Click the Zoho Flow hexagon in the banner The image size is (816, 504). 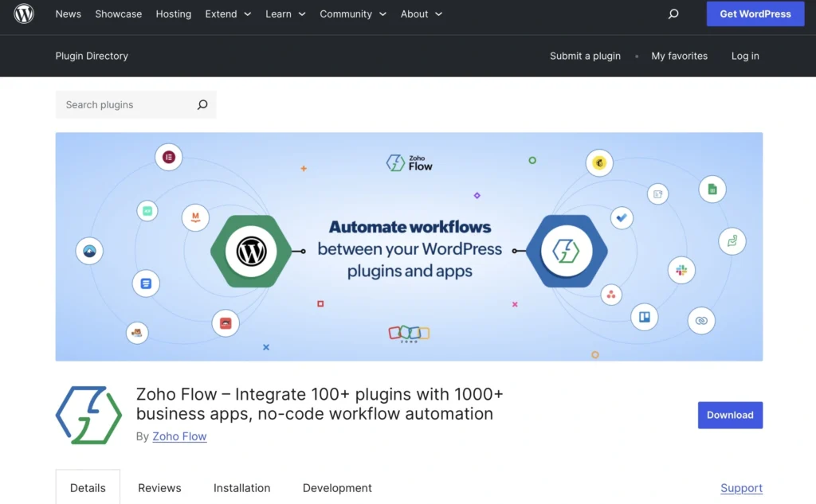tap(567, 251)
